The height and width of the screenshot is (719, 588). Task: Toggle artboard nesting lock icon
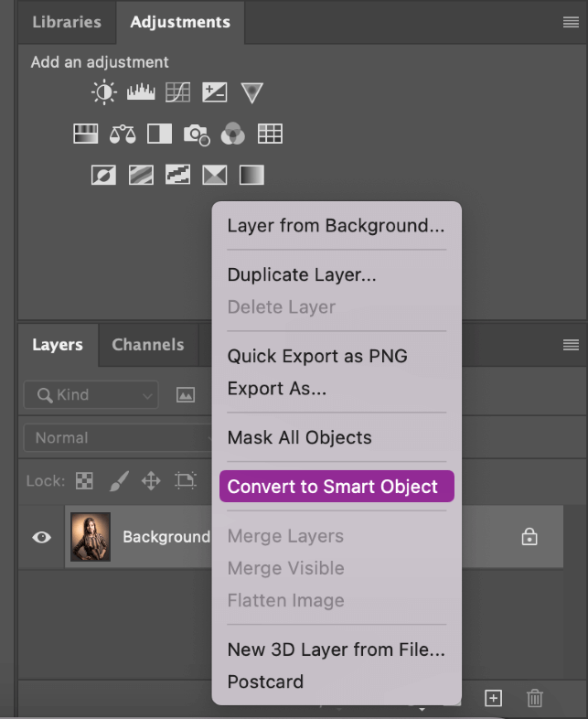pyautogui.click(x=186, y=480)
